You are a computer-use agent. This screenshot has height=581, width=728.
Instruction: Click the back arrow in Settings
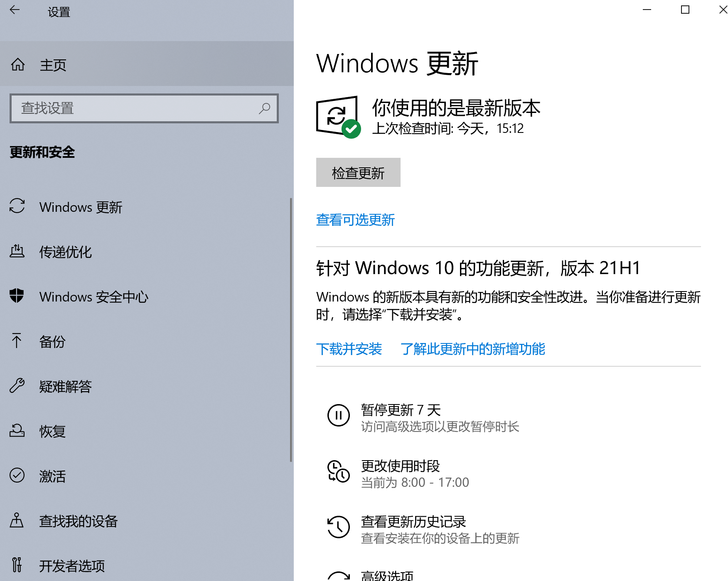click(15, 10)
